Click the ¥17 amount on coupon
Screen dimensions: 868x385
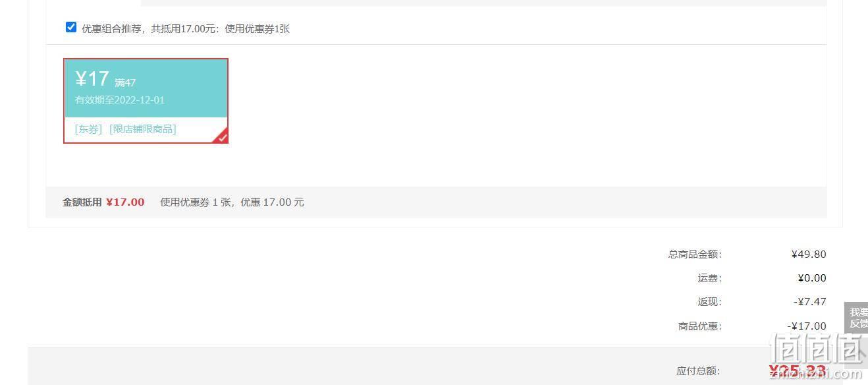[x=92, y=79]
